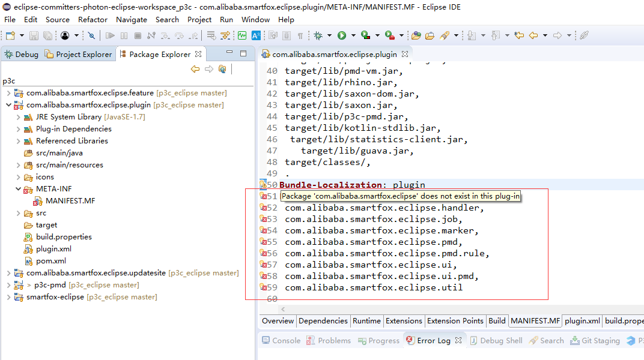
Task: Open the Runtime editor tab
Action: [366, 321]
